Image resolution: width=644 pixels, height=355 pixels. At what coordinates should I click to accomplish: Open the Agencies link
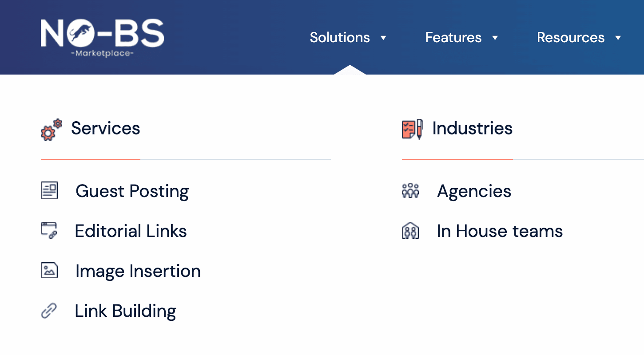[474, 191]
